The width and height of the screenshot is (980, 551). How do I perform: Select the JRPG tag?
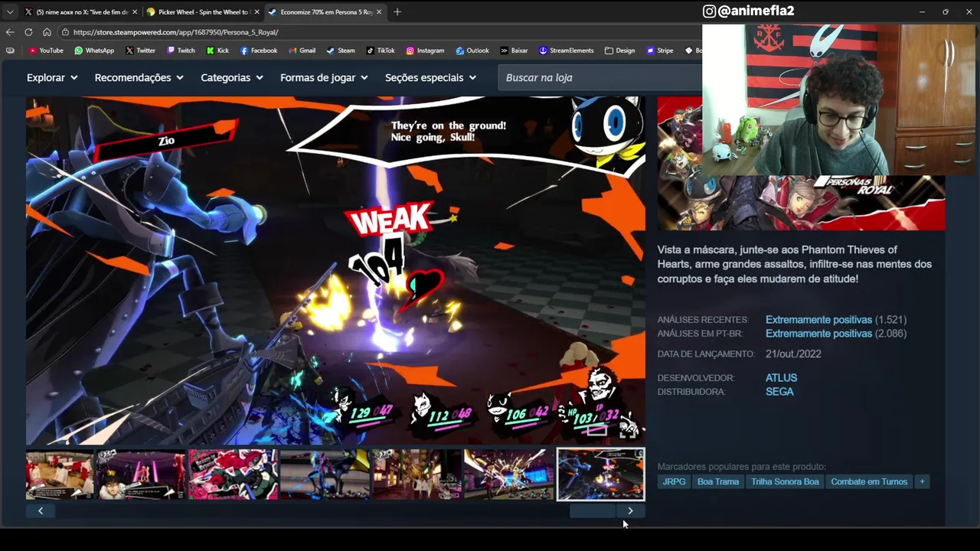coord(674,481)
